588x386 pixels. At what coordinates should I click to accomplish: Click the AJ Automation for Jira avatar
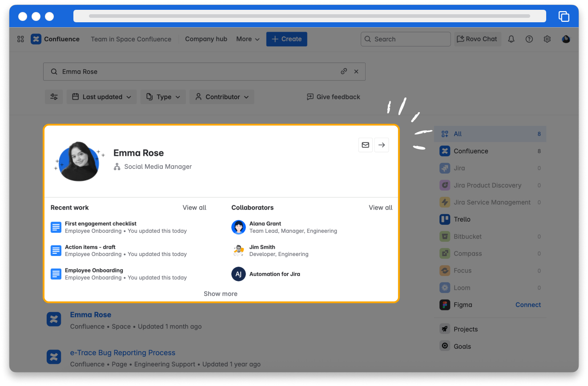pyautogui.click(x=238, y=274)
